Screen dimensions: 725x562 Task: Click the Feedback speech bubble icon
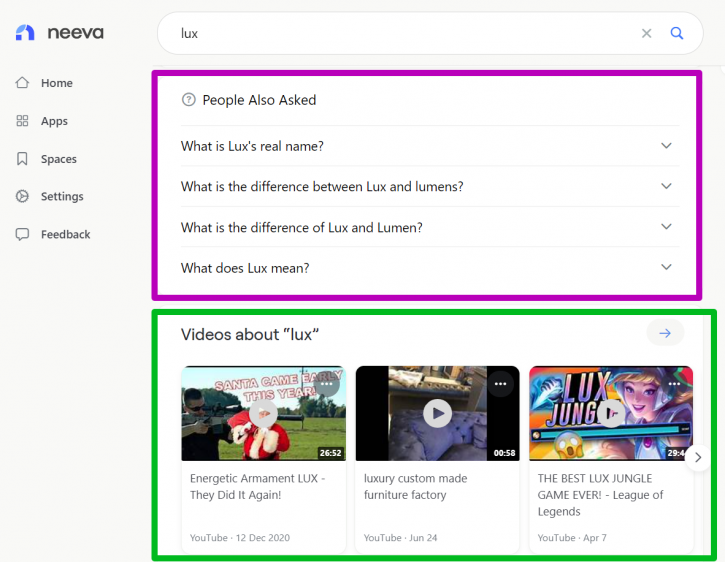click(22, 234)
